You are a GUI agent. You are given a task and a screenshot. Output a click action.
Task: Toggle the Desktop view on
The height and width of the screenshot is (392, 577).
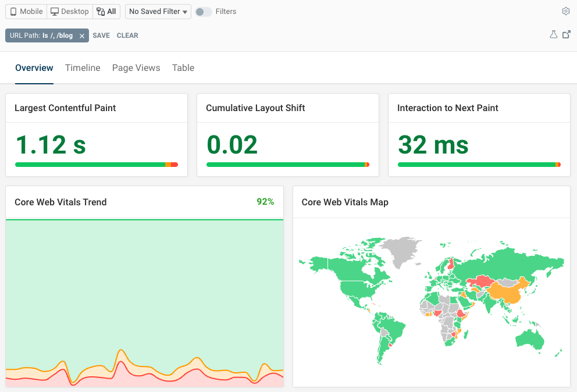pyautogui.click(x=69, y=11)
